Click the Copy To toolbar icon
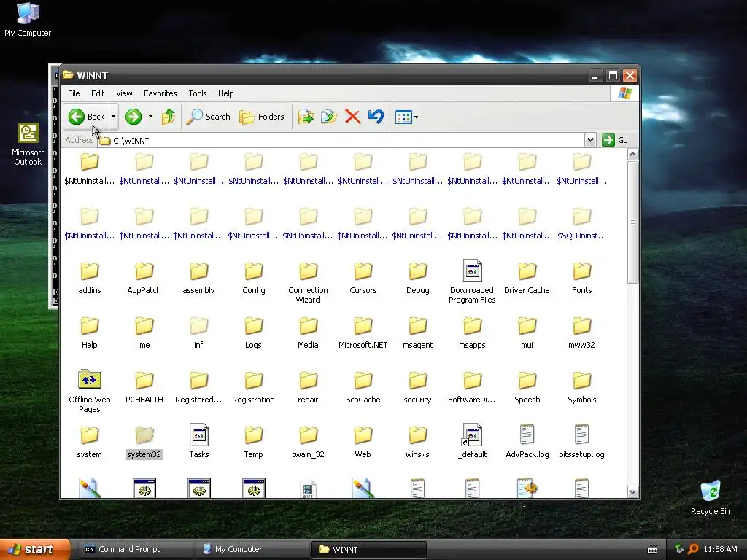 point(329,117)
